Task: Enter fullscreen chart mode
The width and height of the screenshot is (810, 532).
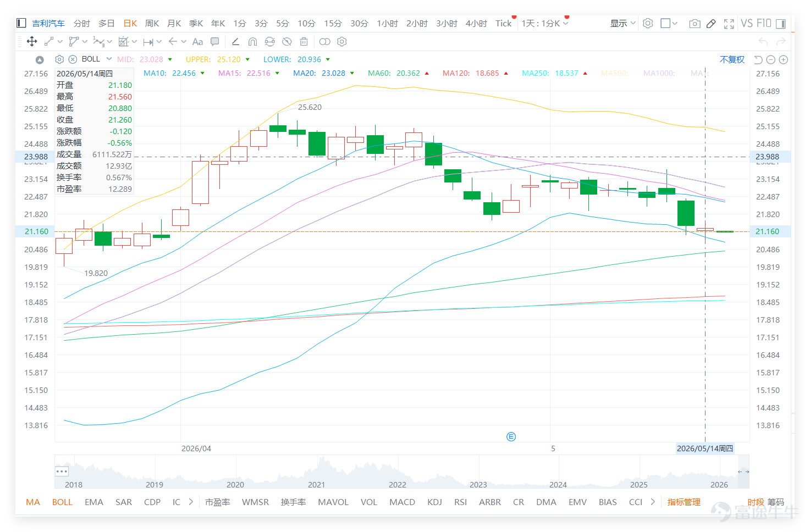Action: pyautogui.click(x=729, y=24)
